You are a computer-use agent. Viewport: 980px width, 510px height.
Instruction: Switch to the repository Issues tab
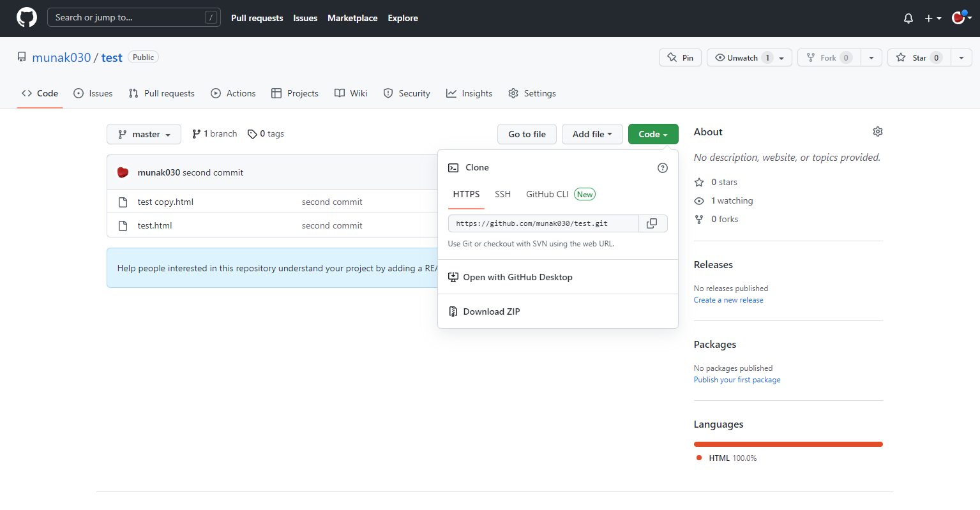[x=93, y=93]
